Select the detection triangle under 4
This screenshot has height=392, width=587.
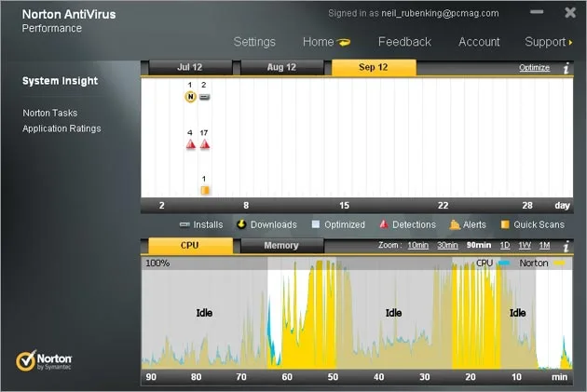(x=191, y=144)
